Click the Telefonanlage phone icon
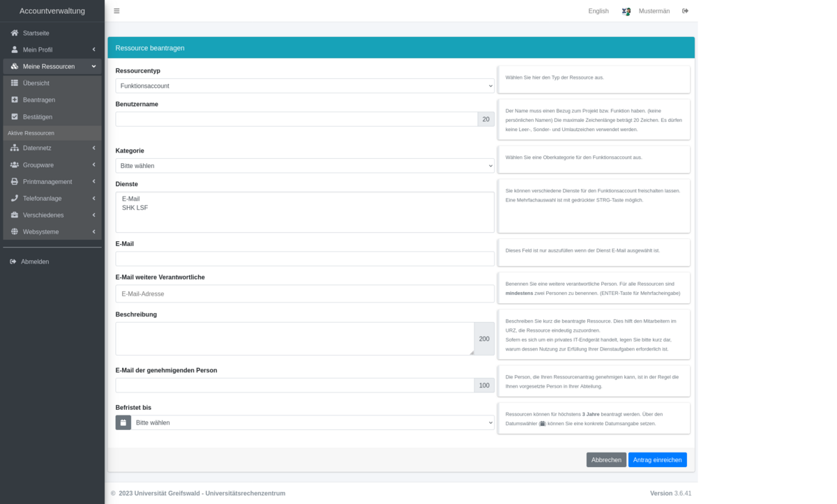 tap(15, 198)
